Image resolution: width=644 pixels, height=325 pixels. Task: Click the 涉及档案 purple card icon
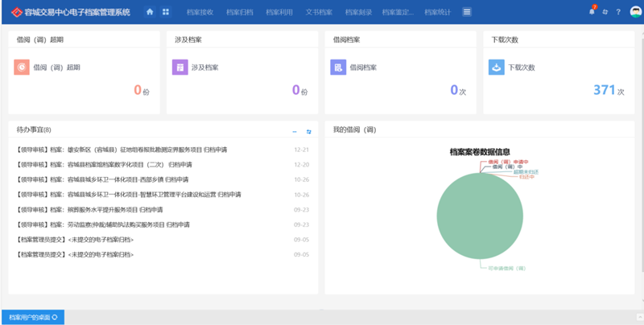(180, 68)
